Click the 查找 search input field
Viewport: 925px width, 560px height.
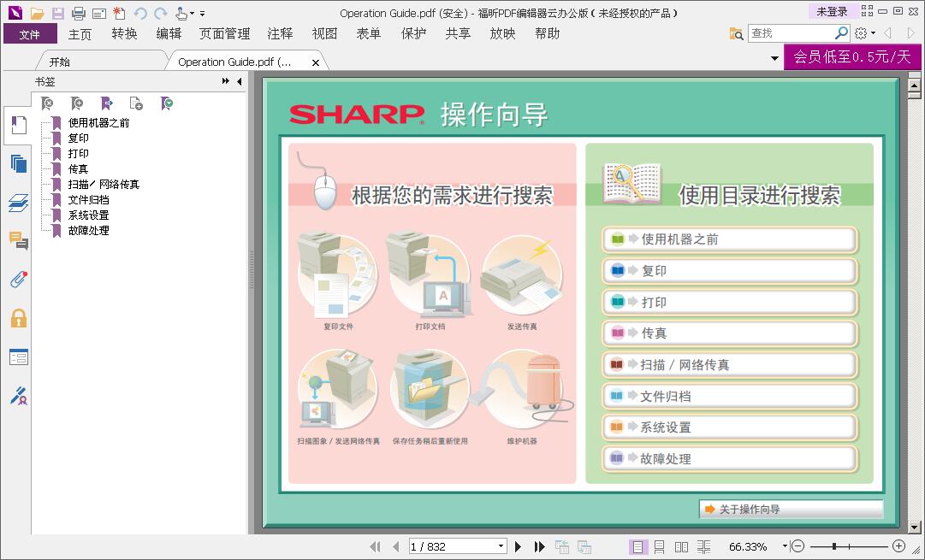tap(792, 33)
